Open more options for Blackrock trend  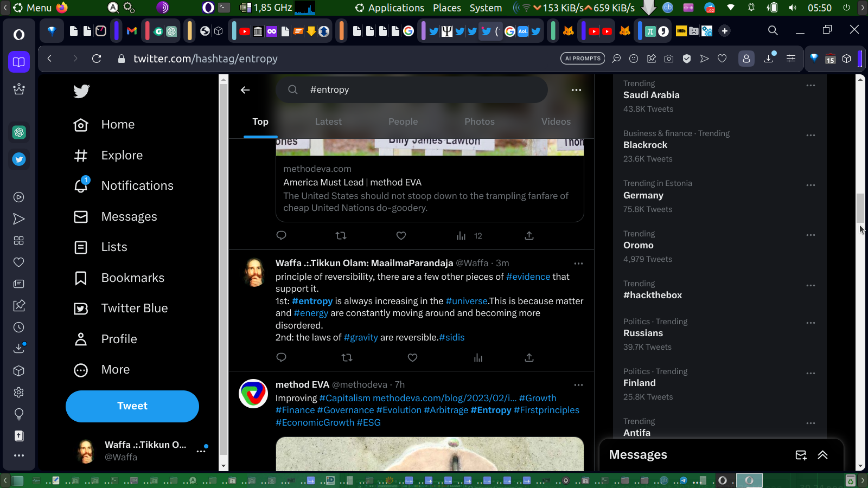pos(810,136)
